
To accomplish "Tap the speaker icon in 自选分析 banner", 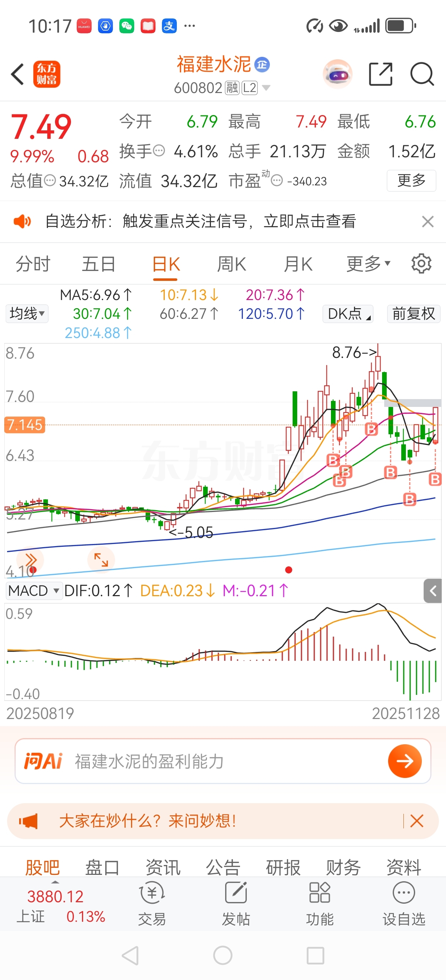I will (x=22, y=221).
